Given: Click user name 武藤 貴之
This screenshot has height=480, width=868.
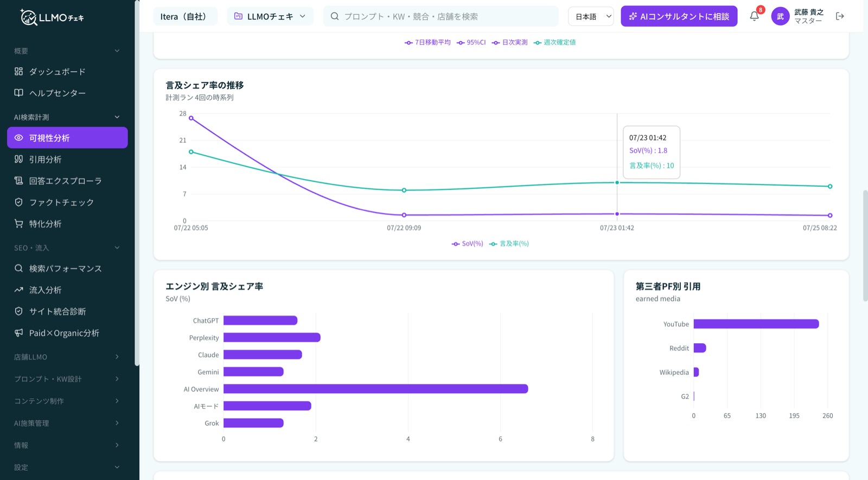Looking at the screenshot, I should pyautogui.click(x=809, y=12).
